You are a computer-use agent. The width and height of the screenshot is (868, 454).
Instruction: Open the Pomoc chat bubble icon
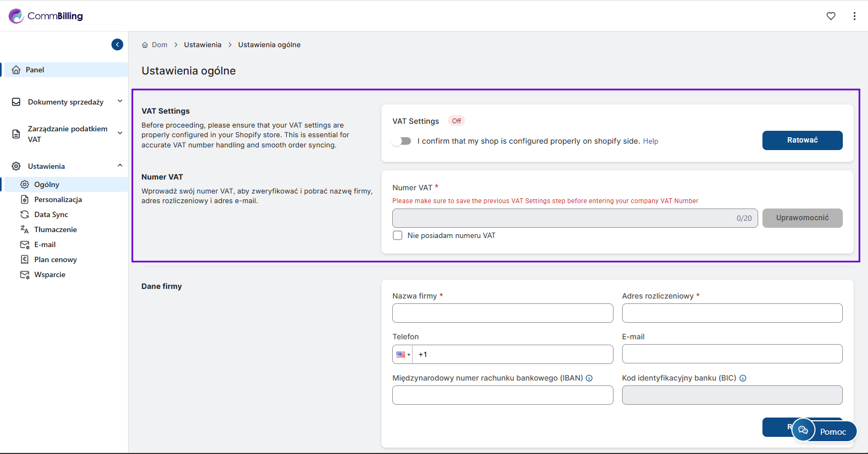(803, 430)
